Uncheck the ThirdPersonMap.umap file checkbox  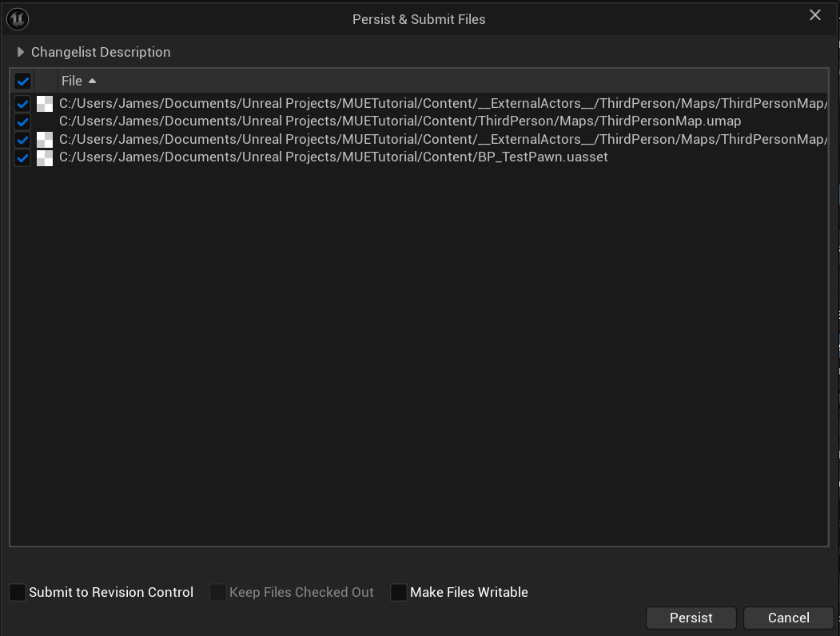pyautogui.click(x=22, y=121)
